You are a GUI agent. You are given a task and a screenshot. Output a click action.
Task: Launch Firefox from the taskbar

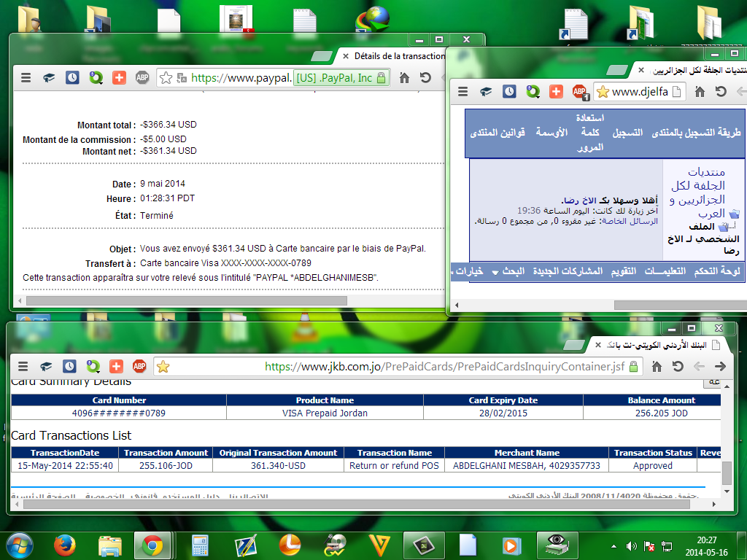[x=64, y=545]
